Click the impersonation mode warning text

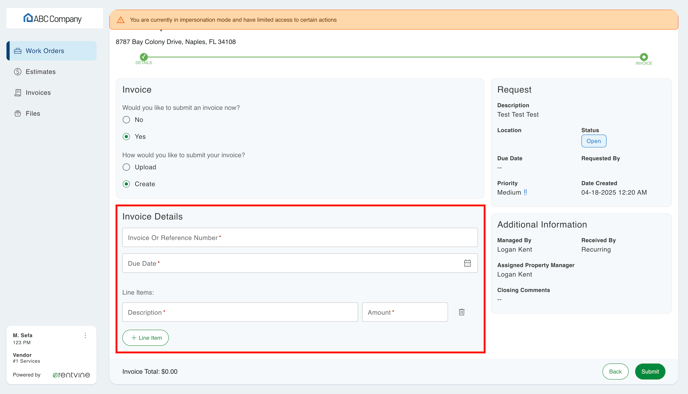click(233, 20)
